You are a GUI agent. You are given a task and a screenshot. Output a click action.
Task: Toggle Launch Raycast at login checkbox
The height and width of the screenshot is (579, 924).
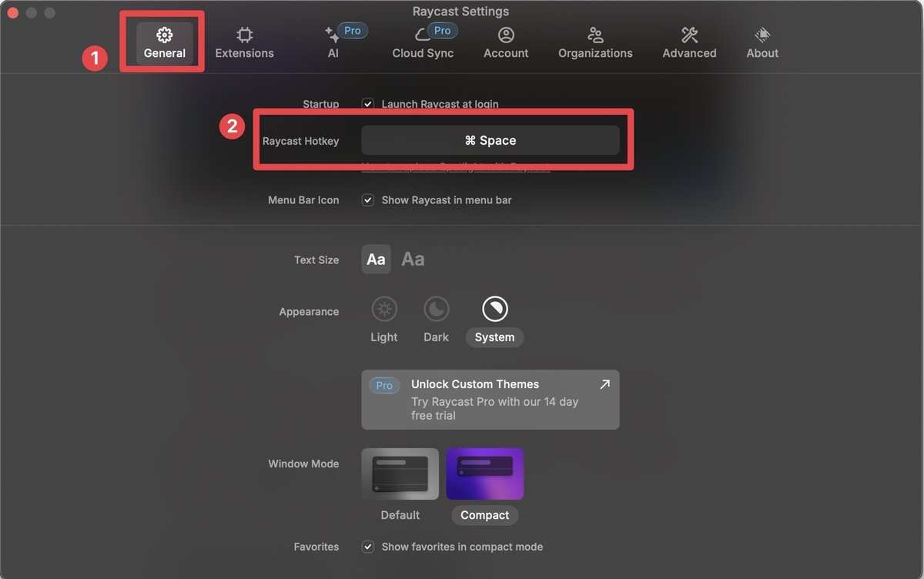tap(368, 104)
